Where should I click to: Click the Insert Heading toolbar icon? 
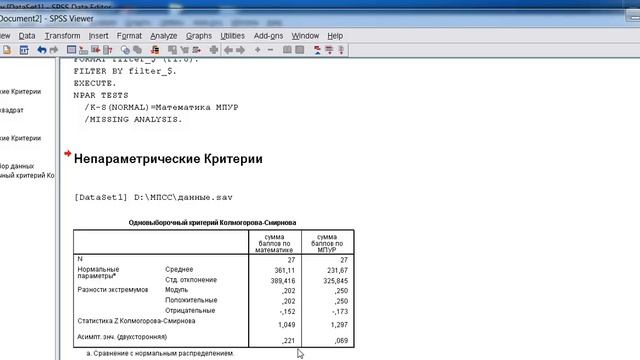(317, 50)
